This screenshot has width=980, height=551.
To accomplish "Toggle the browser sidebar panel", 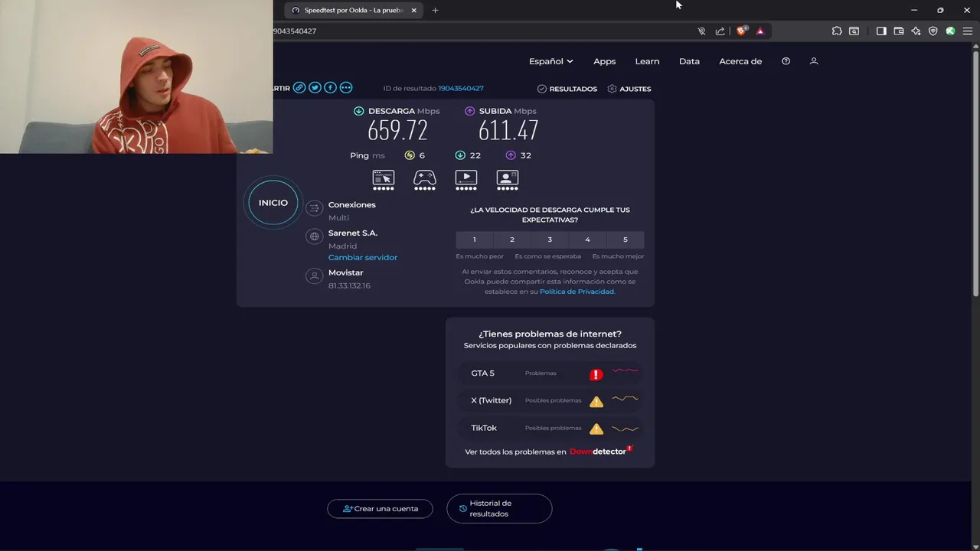I will point(881,31).
